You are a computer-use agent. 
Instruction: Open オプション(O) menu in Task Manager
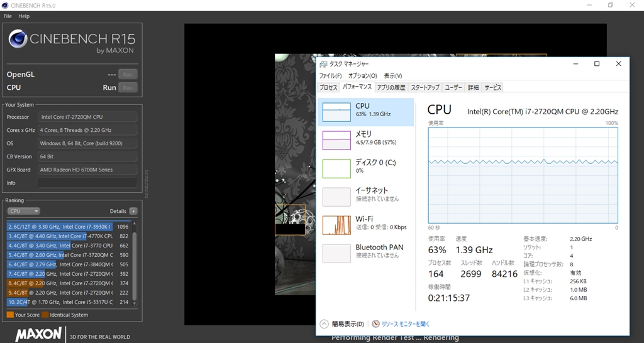362,75
